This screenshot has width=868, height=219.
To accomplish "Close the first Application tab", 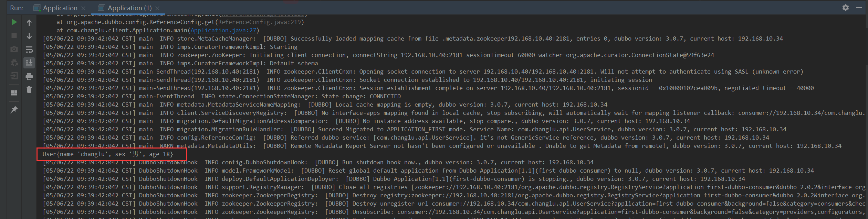I will [x=83, y=8].
